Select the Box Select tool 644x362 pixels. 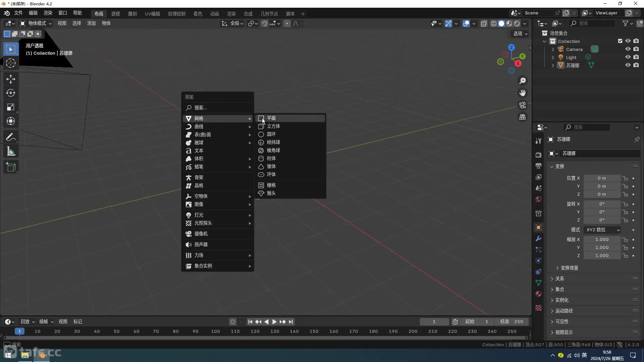11,49
